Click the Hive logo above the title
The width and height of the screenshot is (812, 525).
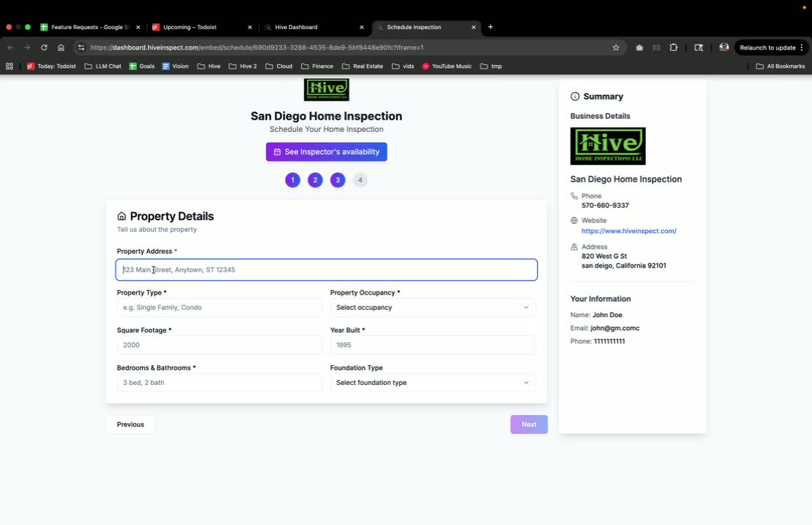pyautogui.click(x=327, y=90)
